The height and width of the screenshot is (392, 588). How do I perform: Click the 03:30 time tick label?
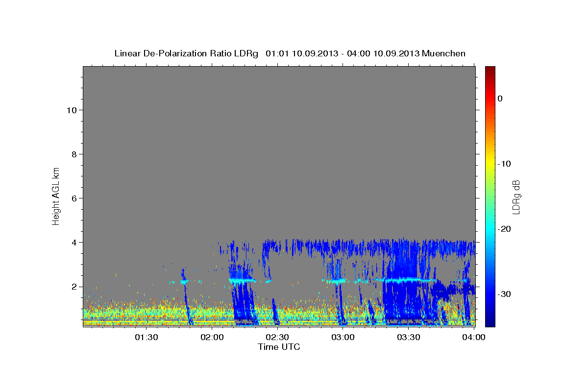coord(408,337)
